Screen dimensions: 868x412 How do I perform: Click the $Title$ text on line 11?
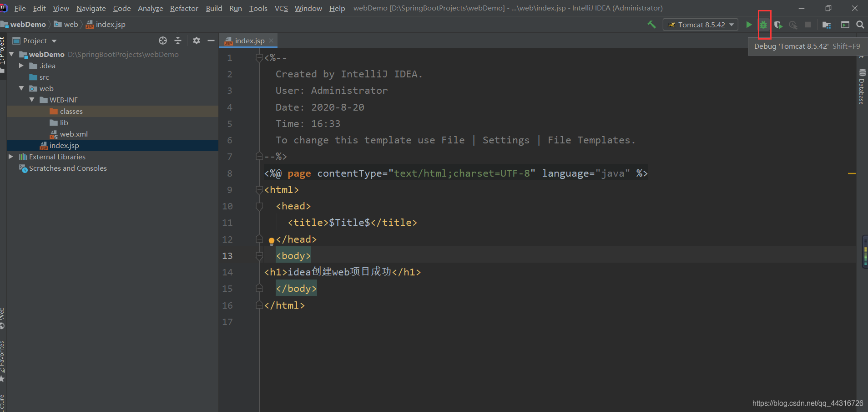(349, 223)
